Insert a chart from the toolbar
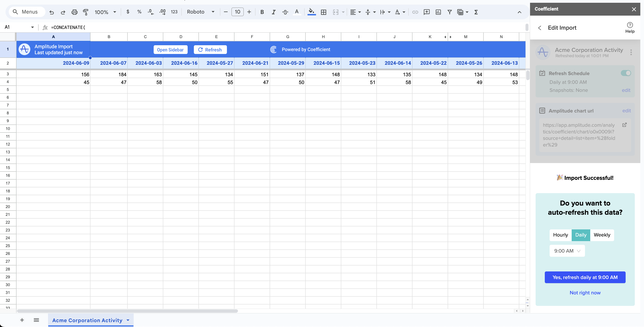Viewport: 644px width, 327px height. tap(438, 12)
